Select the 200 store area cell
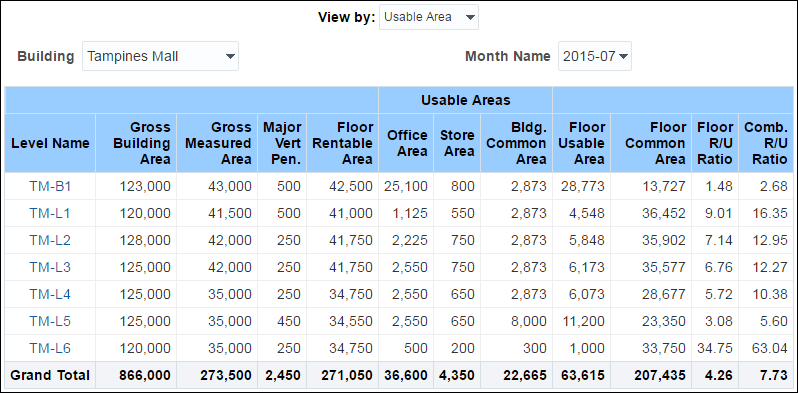 pos(457,348)
